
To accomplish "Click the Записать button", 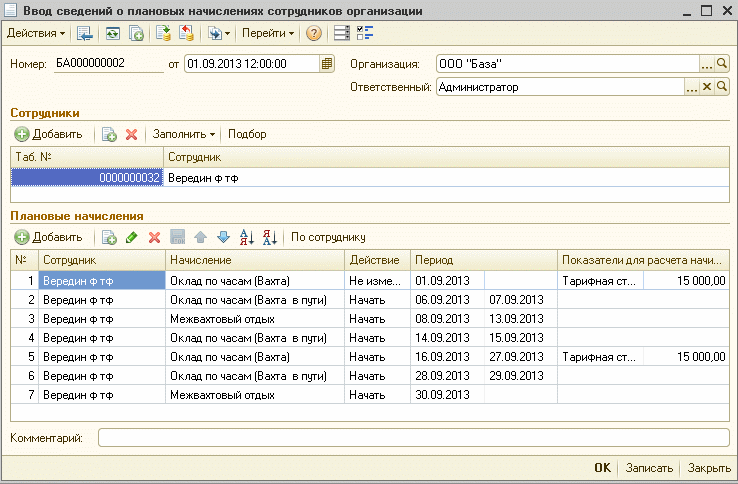I will (x=649, y=468).
